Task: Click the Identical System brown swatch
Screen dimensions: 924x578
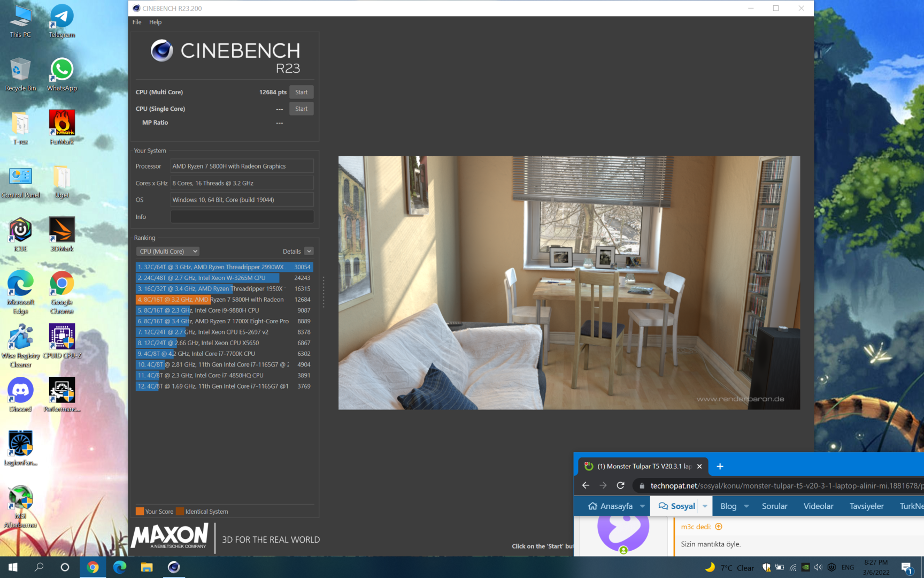Action: click(x=180, y=511)
